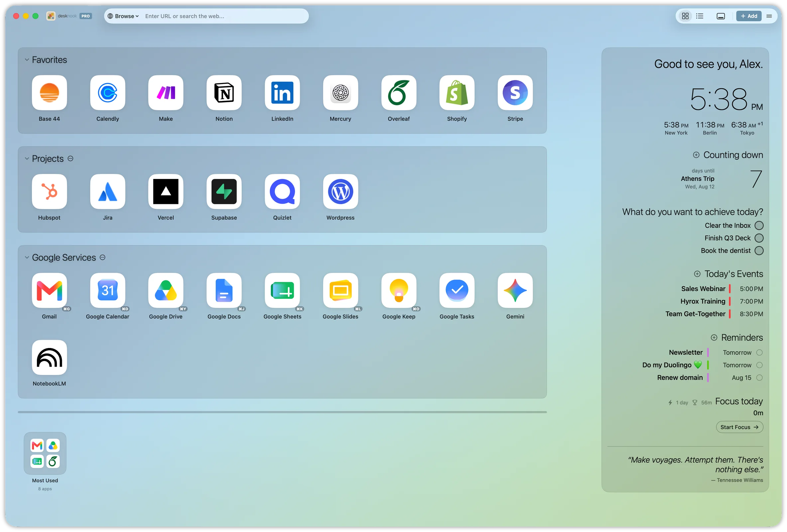Open the Google Slides icon
This screenshot has height=532, width=787.
click(341, 290)
